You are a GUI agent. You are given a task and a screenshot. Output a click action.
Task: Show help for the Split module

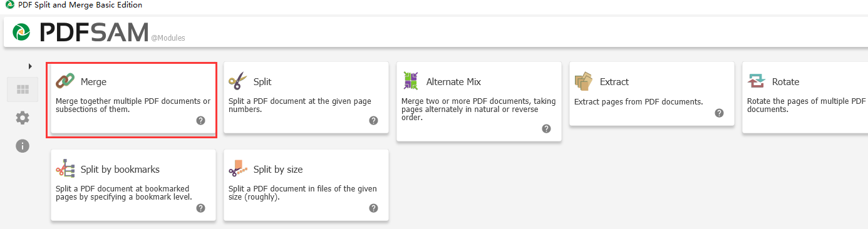pos(373,121)
